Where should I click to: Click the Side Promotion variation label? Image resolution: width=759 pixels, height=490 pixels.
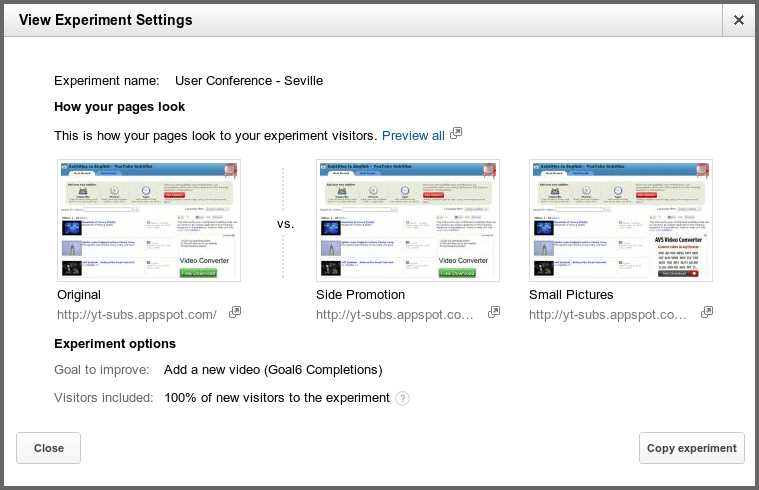pos(360,295)
